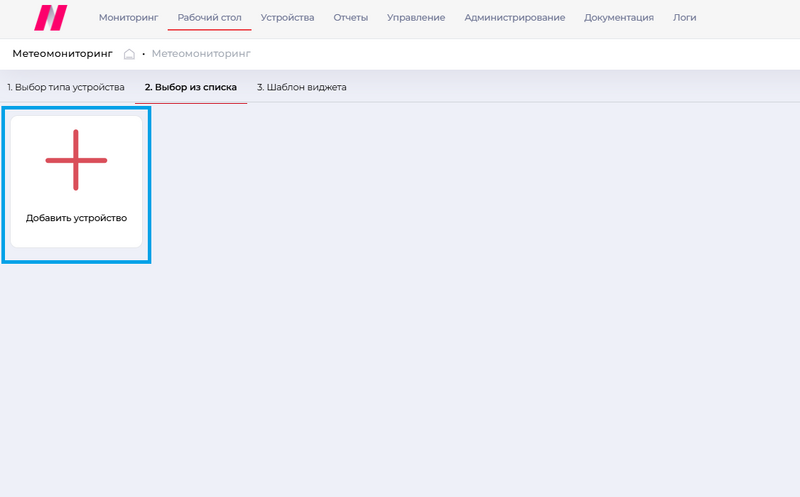
Task: Navigate to Администрирование
Action: 514,17
